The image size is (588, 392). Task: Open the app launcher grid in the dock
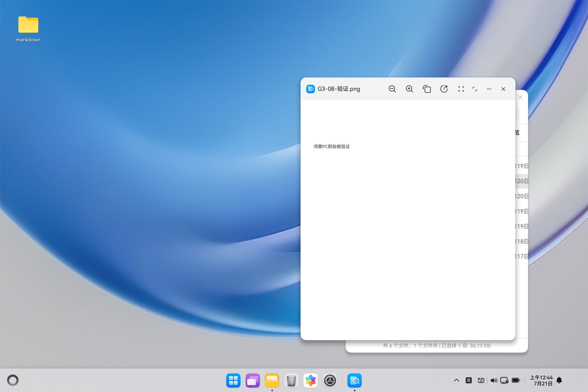[233, 381]
